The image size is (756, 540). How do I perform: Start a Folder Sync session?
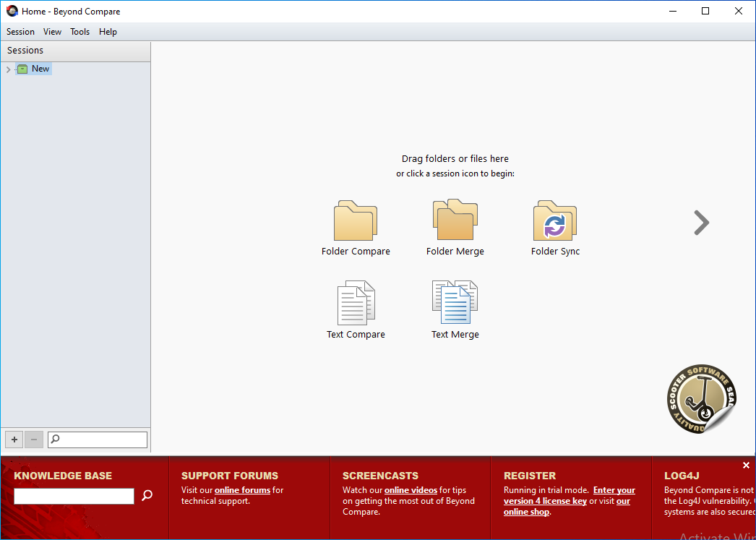point(554,220)
